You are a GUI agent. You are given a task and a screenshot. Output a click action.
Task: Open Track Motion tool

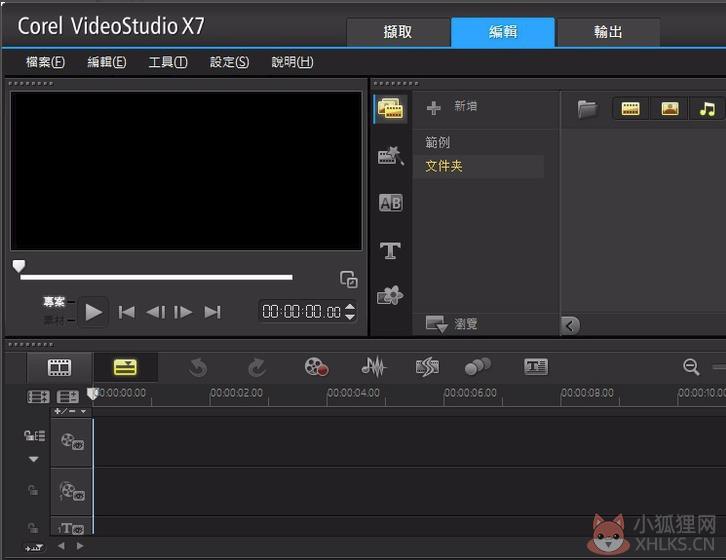tap(477, 367)
